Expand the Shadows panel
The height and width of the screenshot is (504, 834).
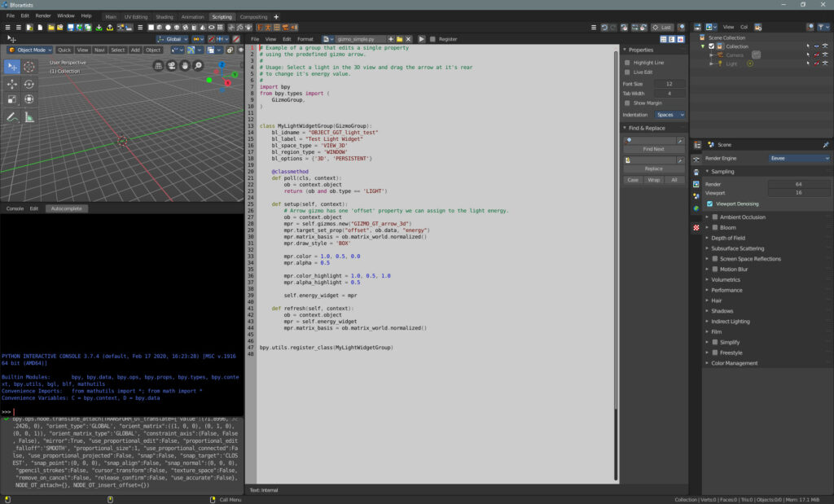point(722,311)
